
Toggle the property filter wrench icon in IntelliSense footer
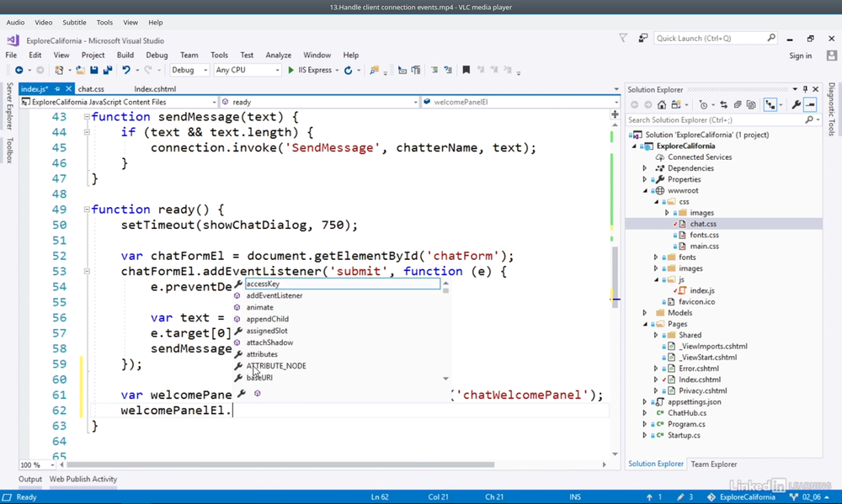click(x=242, y=394)
